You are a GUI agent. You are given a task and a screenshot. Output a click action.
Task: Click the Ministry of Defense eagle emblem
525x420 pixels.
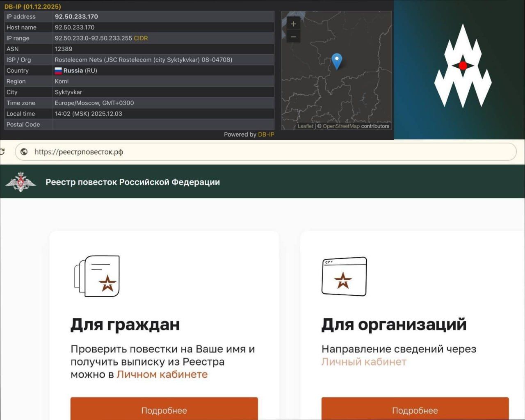click(21, 182)
